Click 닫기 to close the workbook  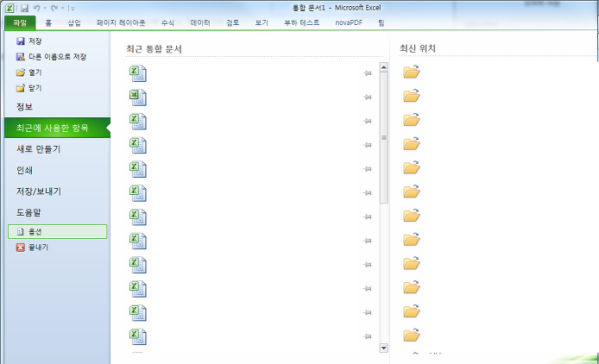coord(29,88)
